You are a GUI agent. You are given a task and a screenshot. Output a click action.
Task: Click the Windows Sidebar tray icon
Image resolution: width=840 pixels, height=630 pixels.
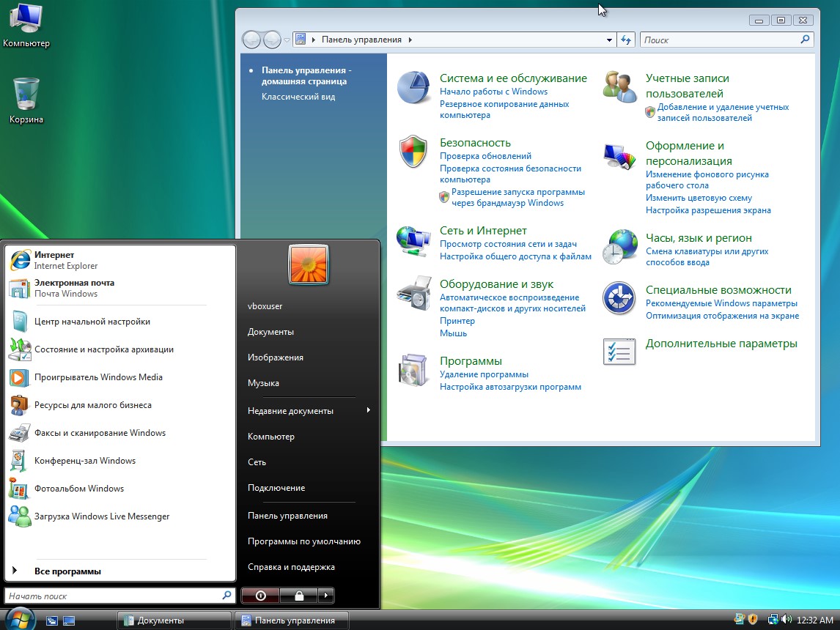[x=740, y=619]
